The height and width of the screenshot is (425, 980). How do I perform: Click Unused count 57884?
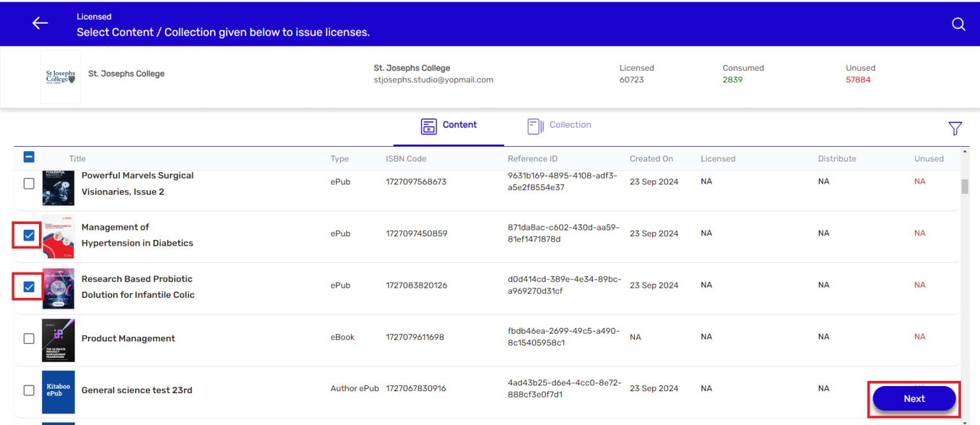[858, 80]
